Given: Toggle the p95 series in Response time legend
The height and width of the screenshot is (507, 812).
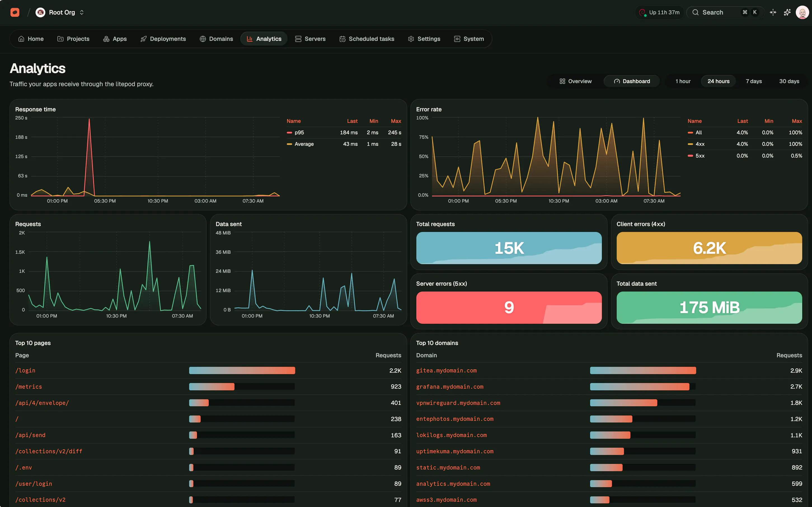Looking at the screenshot, I should (x=344, y=132).
